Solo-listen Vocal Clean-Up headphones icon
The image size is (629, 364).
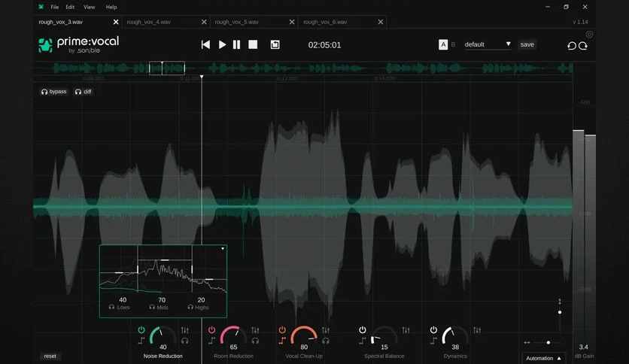[326, 341]
